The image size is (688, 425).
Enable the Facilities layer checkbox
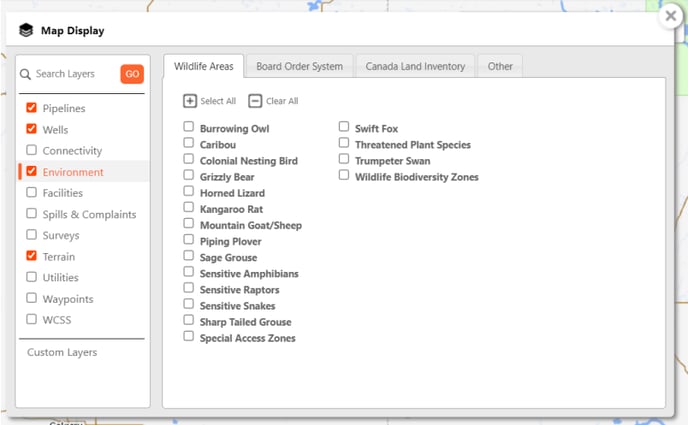[32, 193]
